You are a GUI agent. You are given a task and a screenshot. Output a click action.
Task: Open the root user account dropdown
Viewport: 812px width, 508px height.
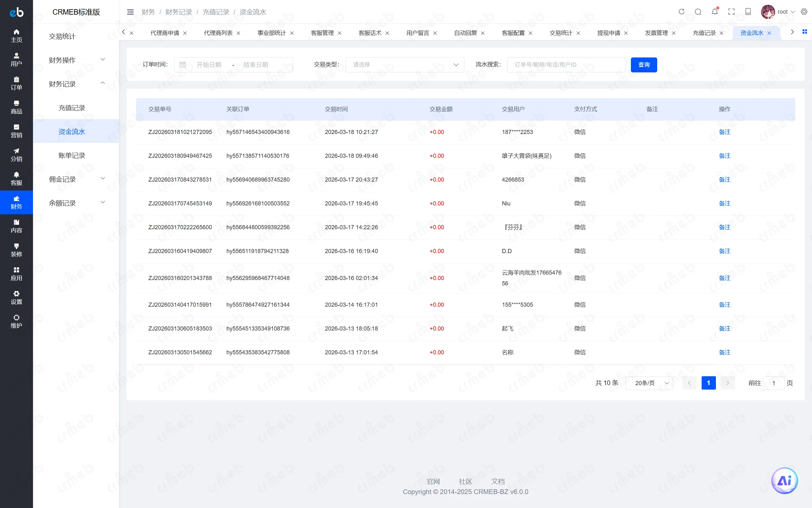click(778, 12)
